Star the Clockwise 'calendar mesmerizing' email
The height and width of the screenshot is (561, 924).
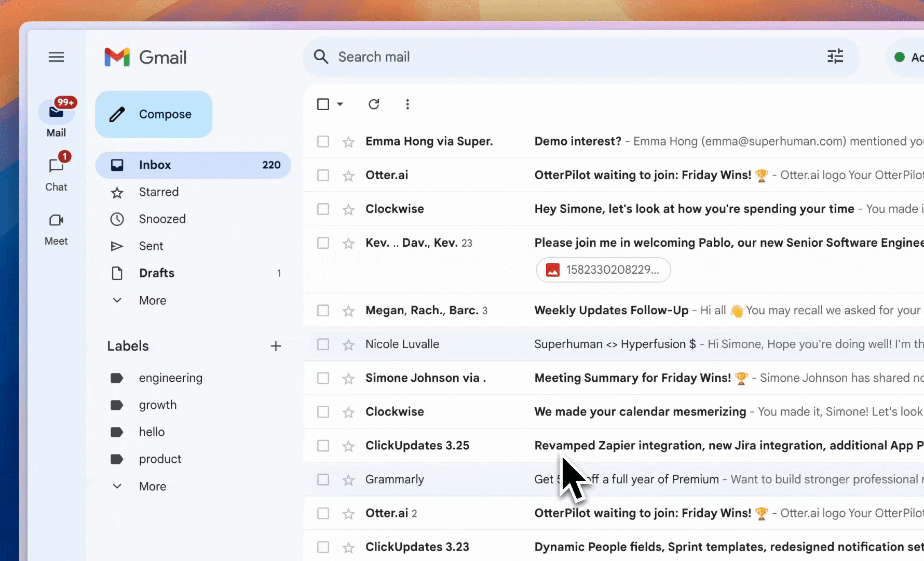coord(348,412)
